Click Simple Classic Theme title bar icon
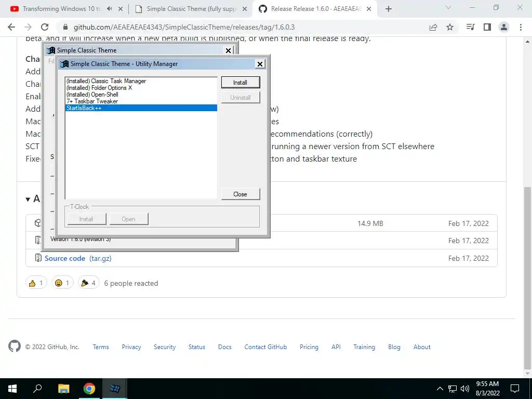The width and height of the screenshot is (532, 399). click(51, 50)
